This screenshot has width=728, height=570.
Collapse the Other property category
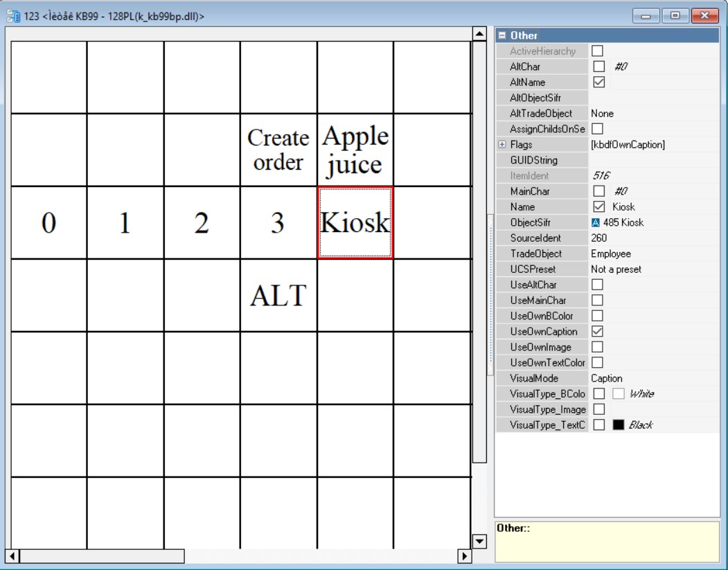pyautogui.click(x=502, y=35)
